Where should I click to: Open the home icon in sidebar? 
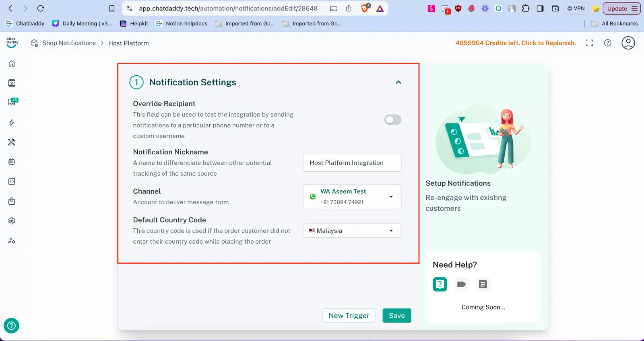pos(12,64)
